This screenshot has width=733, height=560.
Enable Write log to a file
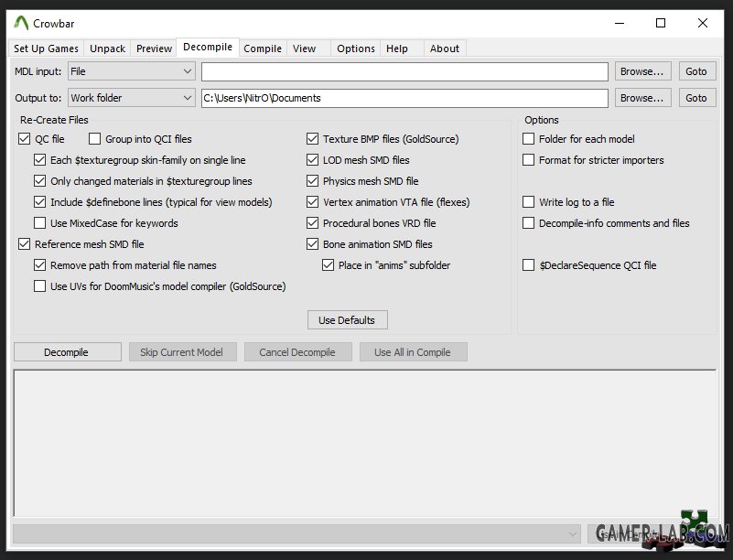pyautogui.click(x=528, y=202)
